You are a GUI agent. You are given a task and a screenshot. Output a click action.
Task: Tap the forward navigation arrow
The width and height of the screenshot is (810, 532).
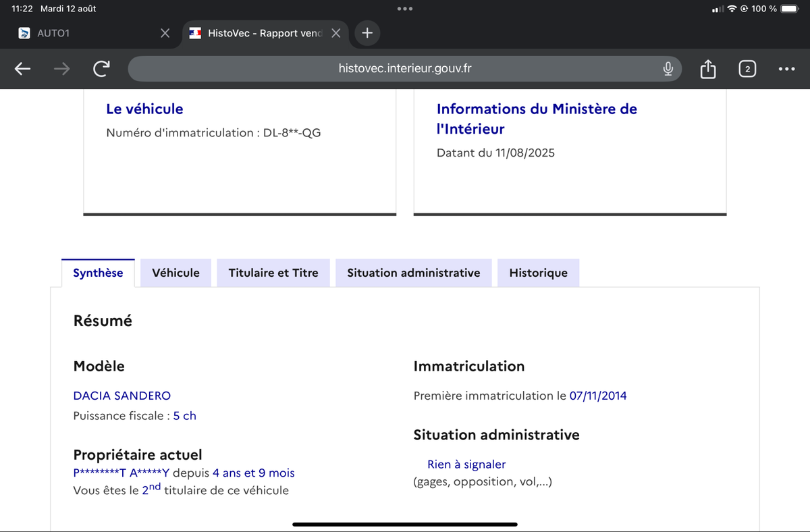point(61,69)
